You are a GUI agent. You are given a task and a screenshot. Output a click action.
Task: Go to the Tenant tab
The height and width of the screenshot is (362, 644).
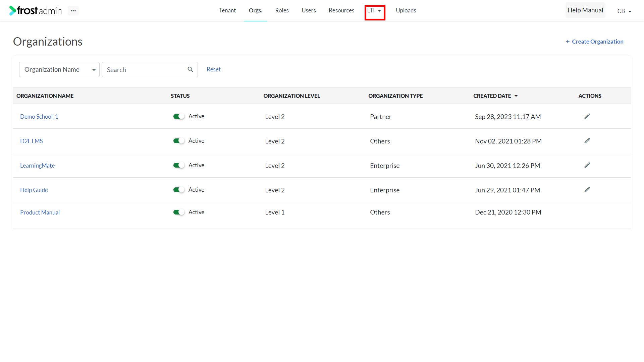click(227, 10)
